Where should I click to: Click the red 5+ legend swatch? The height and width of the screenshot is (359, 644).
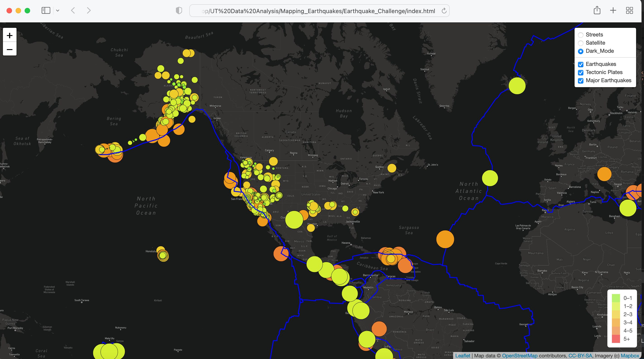616,339
